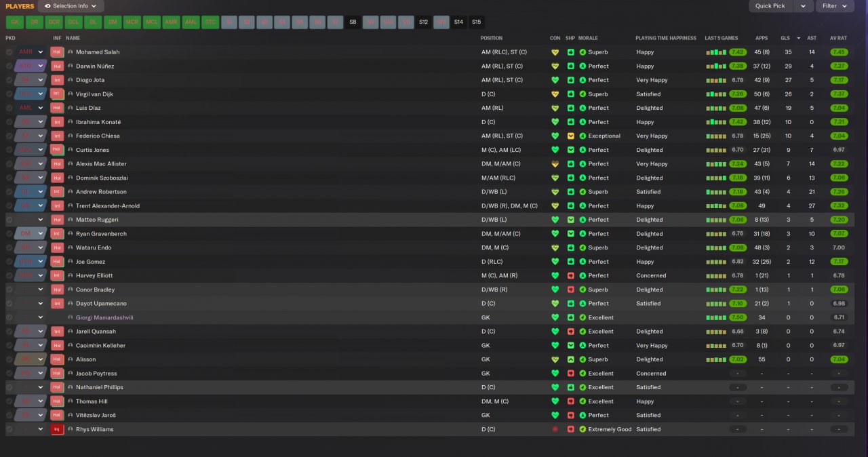Click Mohamed Salah's 7.45 average rating
868x457 pixels.
(838, 52)
